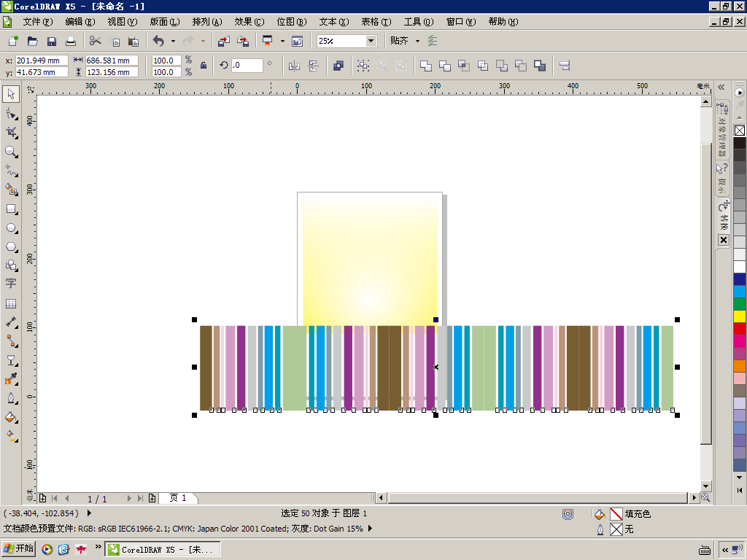Screen dimensions: 747x560
Task: Open the 位图(B) menu
Action: [x=292, y=22]
